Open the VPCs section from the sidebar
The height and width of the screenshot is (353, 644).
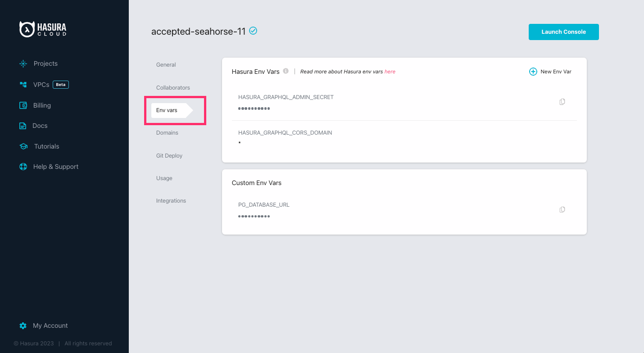click(23, 84)
